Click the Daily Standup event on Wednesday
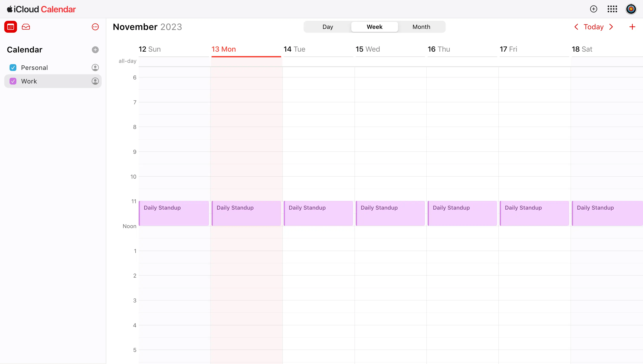 click(390, 213)
